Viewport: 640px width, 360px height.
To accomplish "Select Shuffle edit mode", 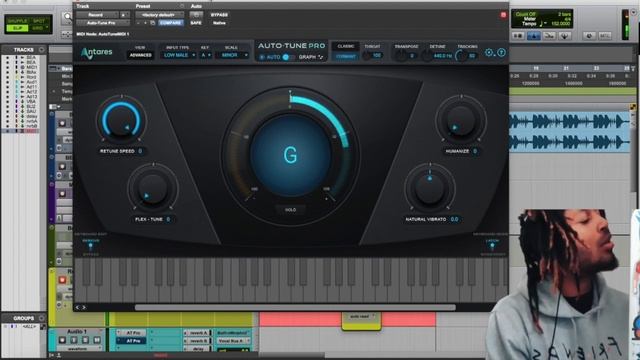I will pos(17,20).
